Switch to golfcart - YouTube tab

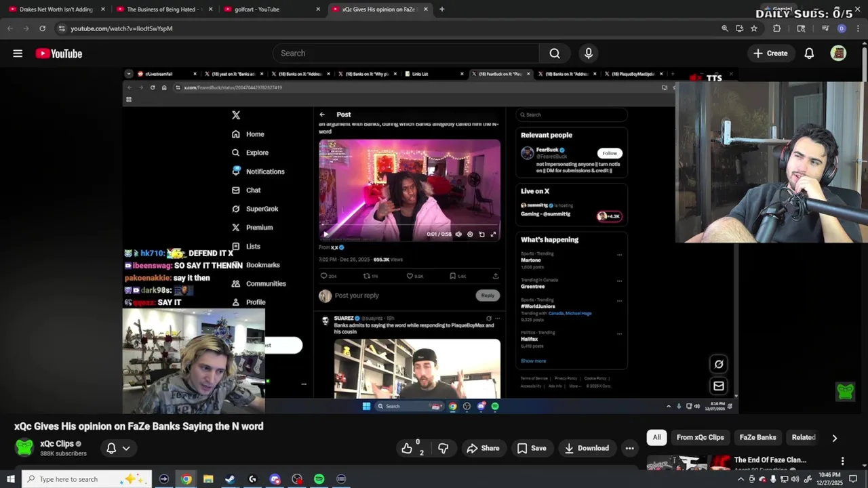tap(270, 9)
